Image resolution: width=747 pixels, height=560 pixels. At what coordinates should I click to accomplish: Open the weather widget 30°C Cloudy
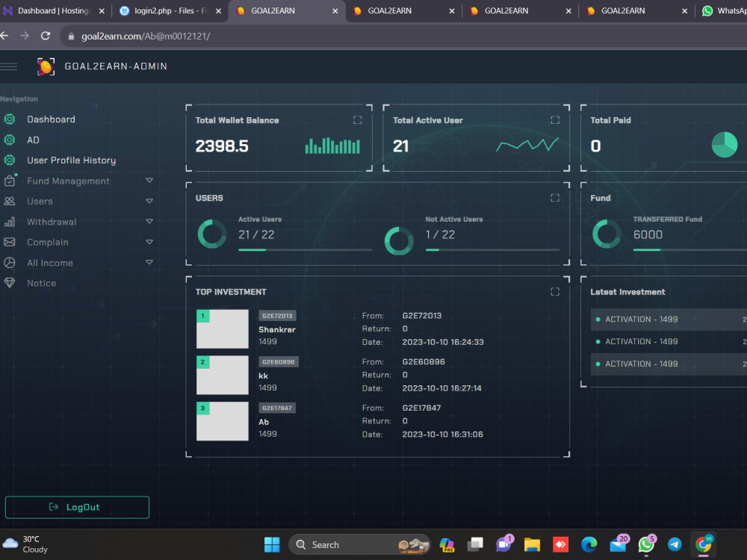26,544
